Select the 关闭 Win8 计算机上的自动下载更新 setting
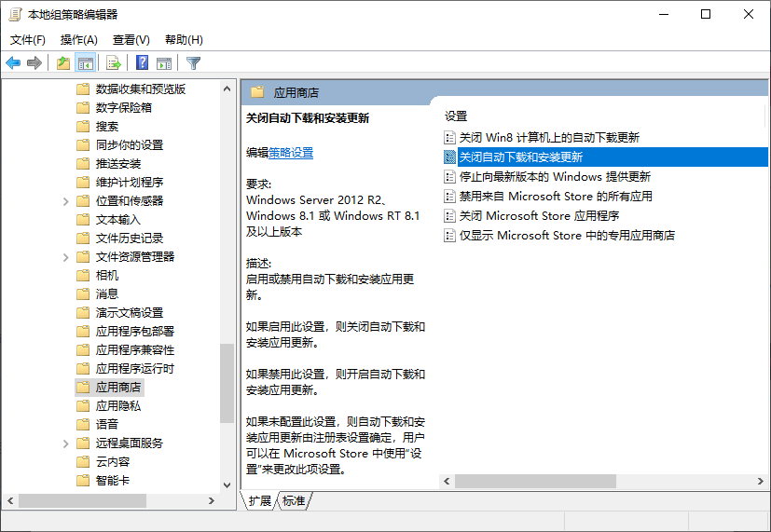Image resolution: width=771 pixels, height=532 pixels. click(549, 138)
